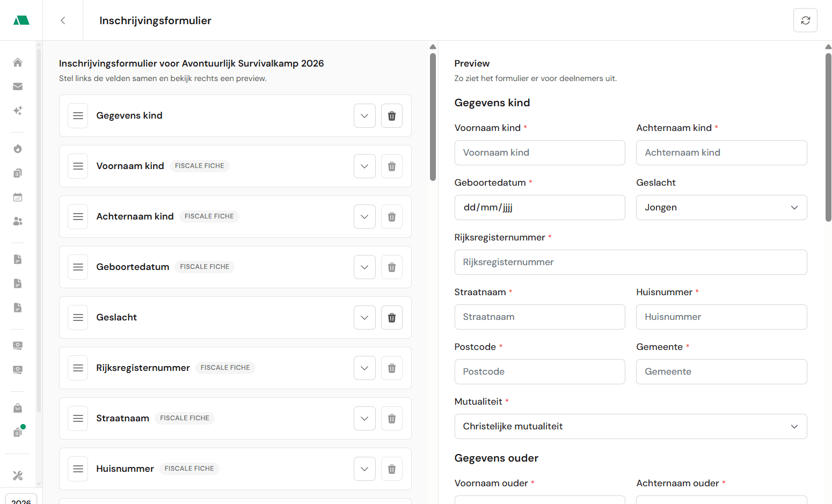Image resolution: width=832 pixels, height=504 pixels.
Task: Click the Achternaam kind input field
Action: coord(721,153)
